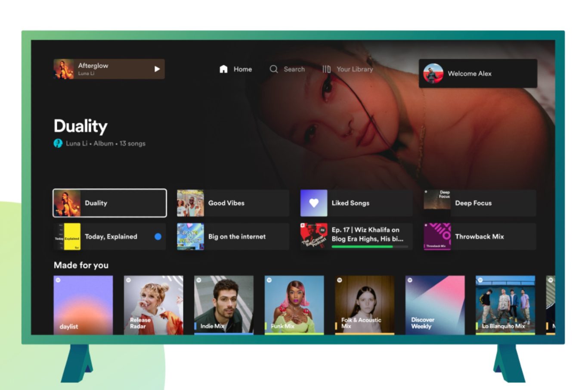Click the Home house icon
Screen dimensions: 588x390
[x=223, y=69]
